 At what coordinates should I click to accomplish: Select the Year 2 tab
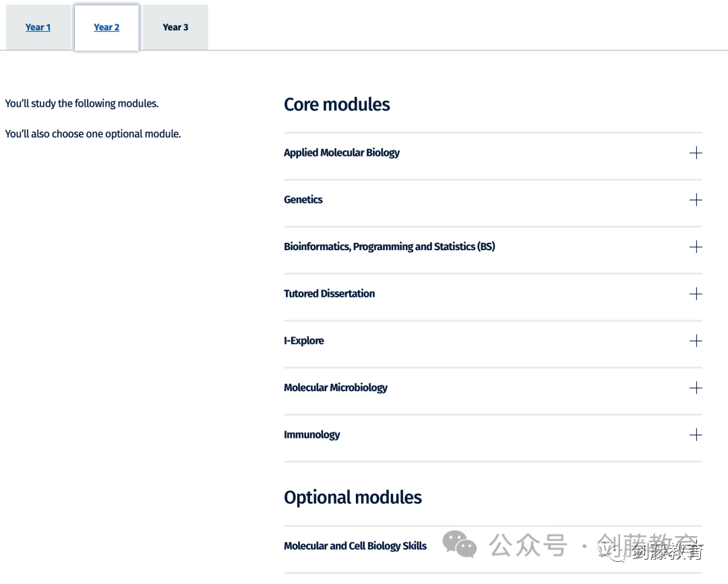click(107, 28)
